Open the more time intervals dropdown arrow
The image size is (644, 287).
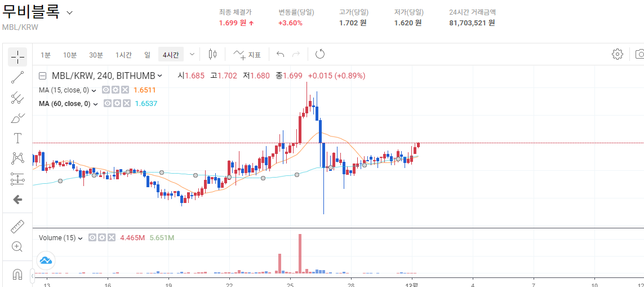[x=192, y=54]
